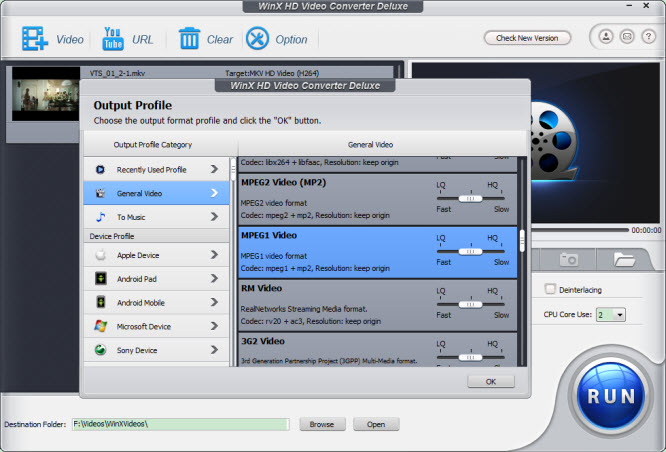Open the YouTube URL downloader
666x452 pixels.
[x=110, y=39]
